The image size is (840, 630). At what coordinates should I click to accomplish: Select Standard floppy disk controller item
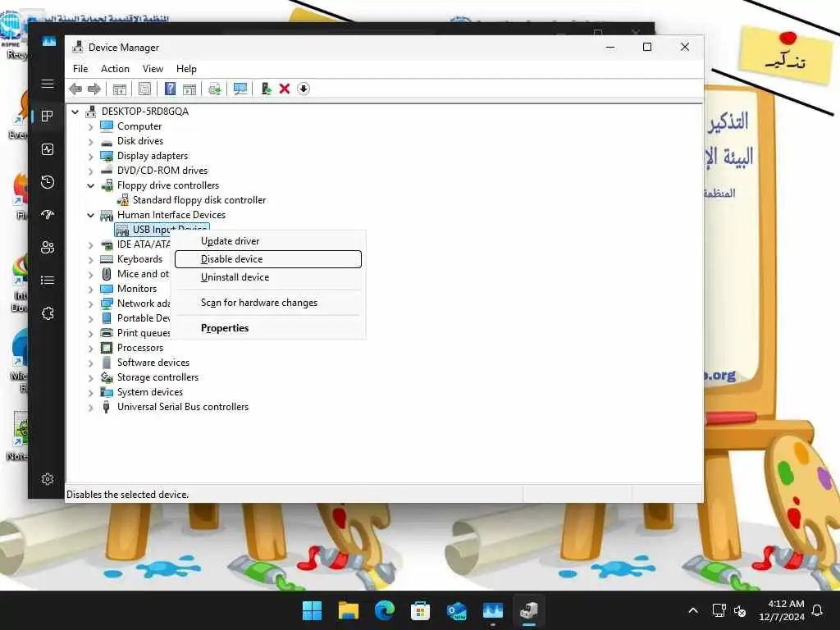point(199,200)
